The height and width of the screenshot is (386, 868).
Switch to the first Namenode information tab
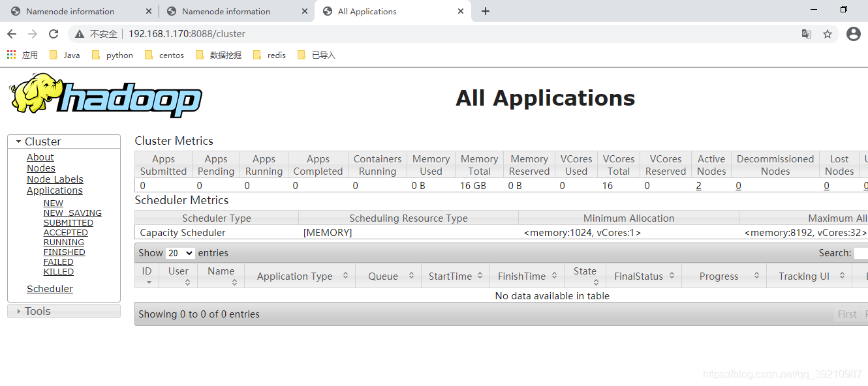click(x=80, y=11)
